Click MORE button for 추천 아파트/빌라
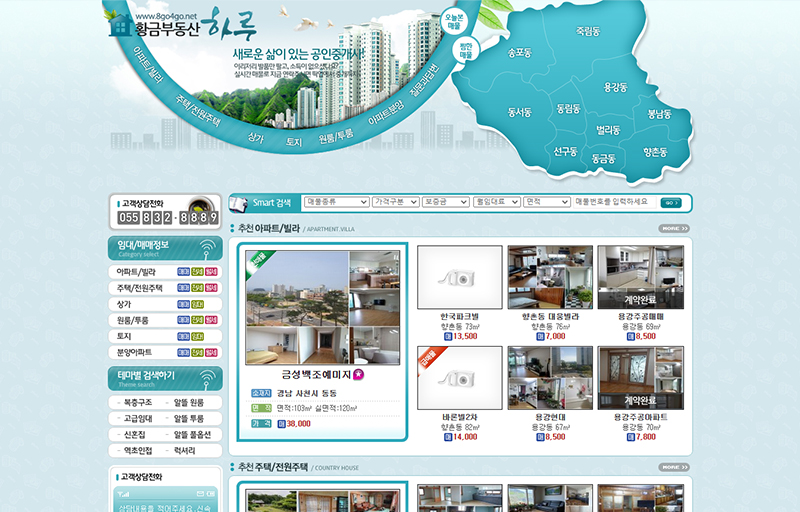This screenshot has height=512, width=800. click(673, 229)
